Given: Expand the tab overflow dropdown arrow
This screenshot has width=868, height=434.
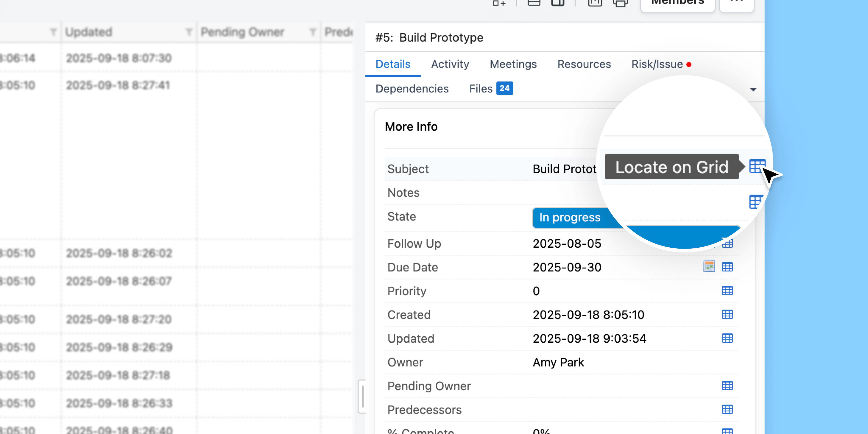Looking at the screenshot, I should point(753,90).
